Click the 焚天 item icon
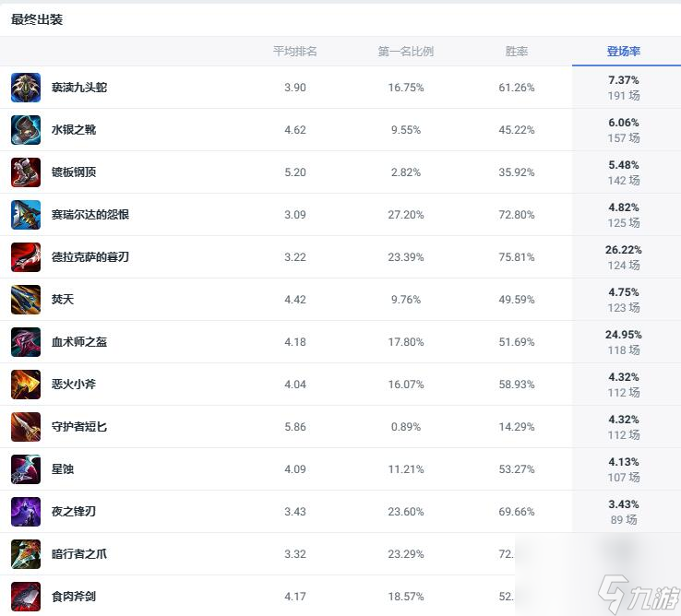The width and height of the screenshot is (681, 616). coord(26,300)
